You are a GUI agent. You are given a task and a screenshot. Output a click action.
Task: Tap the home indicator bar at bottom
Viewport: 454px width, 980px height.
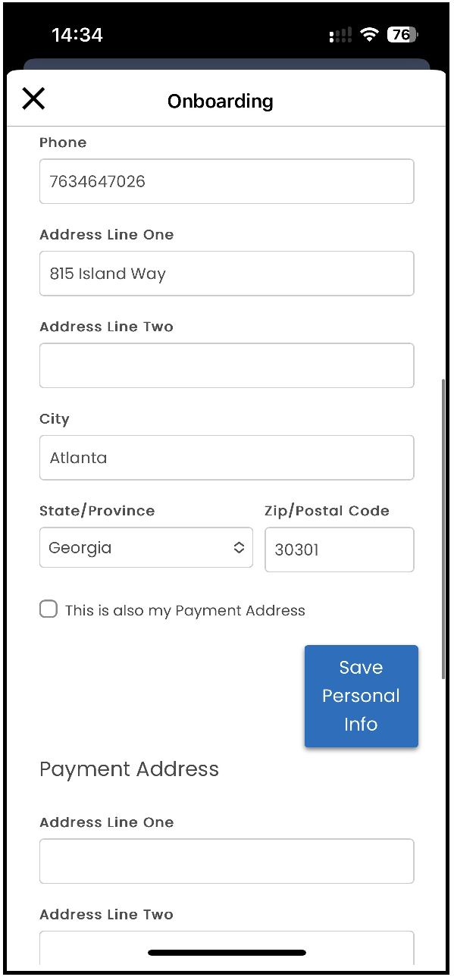tap(227, 953)
